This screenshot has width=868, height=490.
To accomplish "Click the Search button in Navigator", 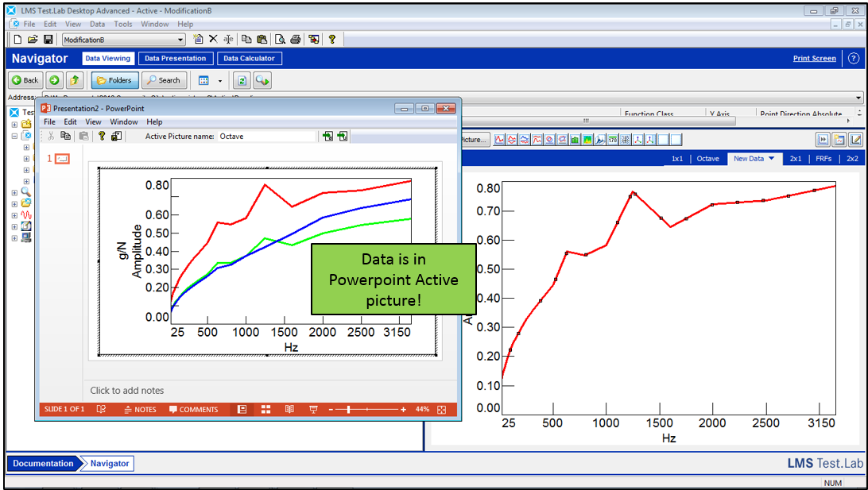I will click(x=163, y=80).
